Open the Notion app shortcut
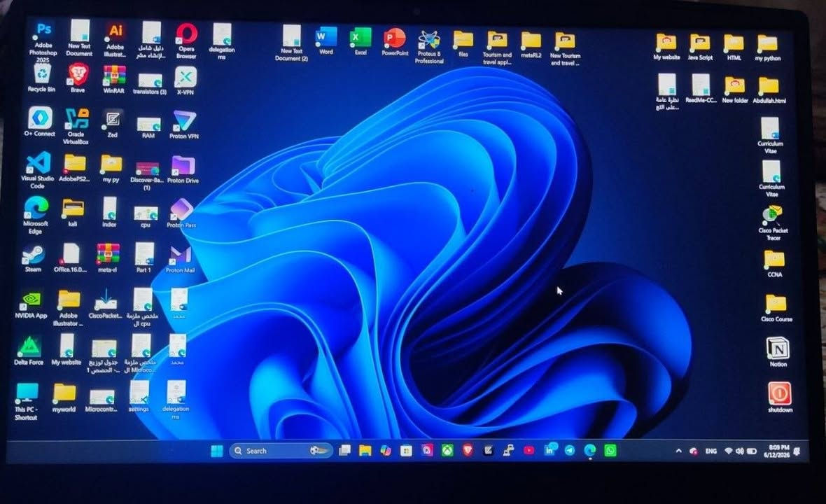Image resolution: width=826 pixels, height=504 pixels. coord(778,352)
